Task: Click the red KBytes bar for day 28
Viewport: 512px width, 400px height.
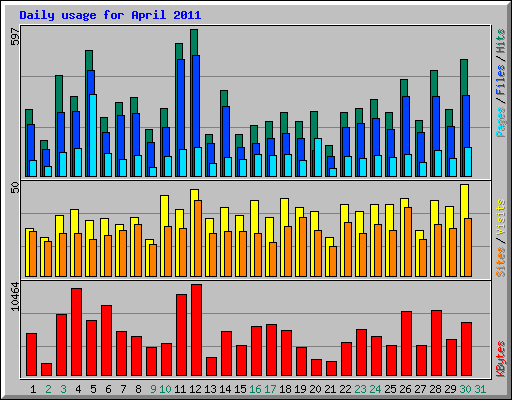Action: (x=436, y=343)
